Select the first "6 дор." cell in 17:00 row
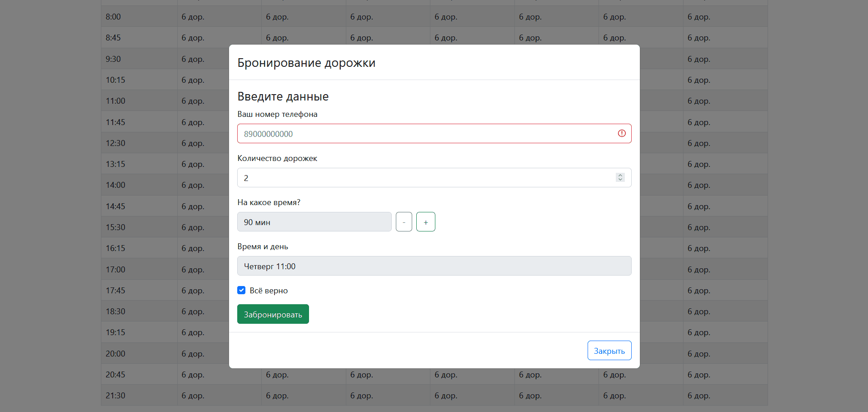The height and width of the screenshot is (412, 868). (x=193, y=270)
